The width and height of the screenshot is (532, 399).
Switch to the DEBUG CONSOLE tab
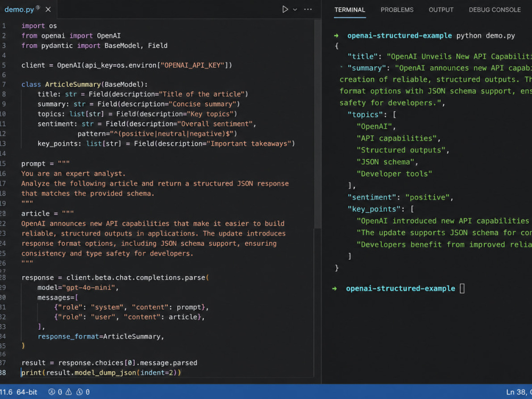[495, 10]
